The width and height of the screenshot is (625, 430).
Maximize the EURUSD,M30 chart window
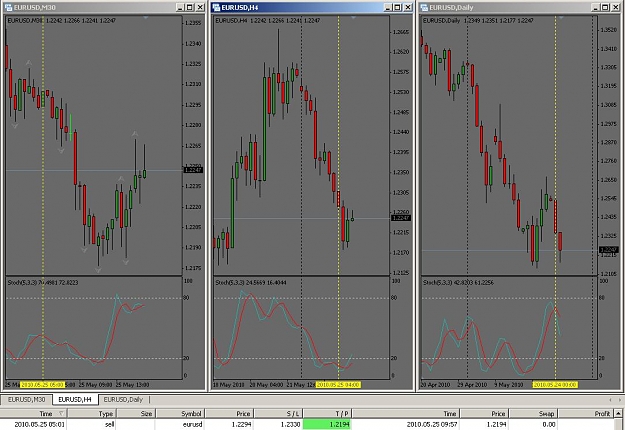(x=190, y=7)
